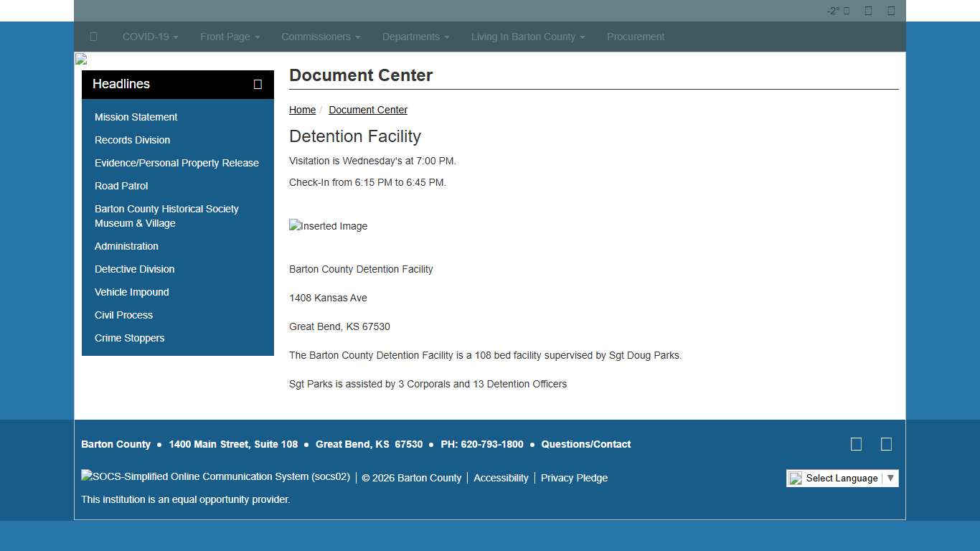Select Vehicle Impound in the Headlines sidebar

click(131, 292)
